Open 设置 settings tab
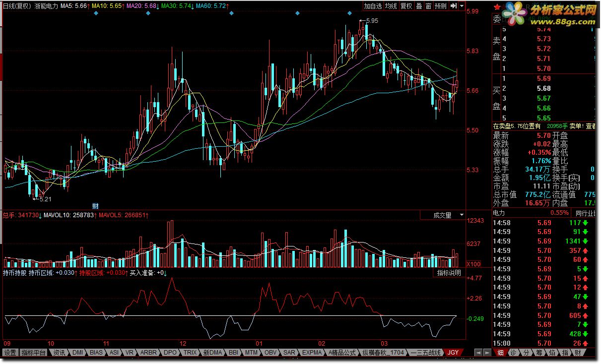 [10, 353]
